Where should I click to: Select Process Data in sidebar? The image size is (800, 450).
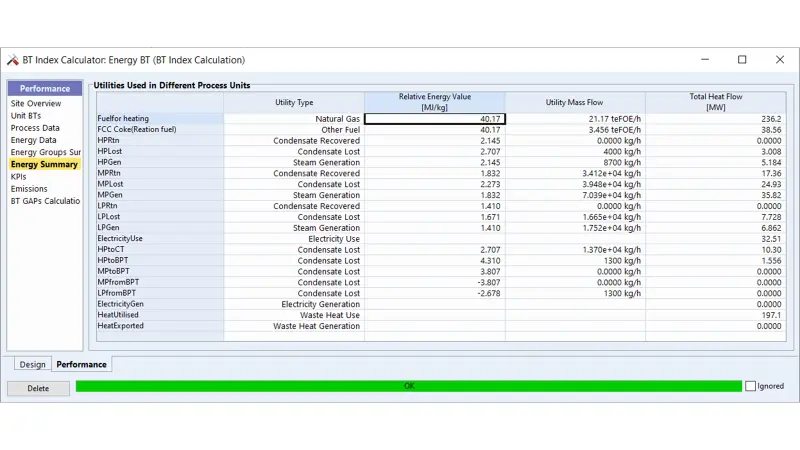(35, 128)
